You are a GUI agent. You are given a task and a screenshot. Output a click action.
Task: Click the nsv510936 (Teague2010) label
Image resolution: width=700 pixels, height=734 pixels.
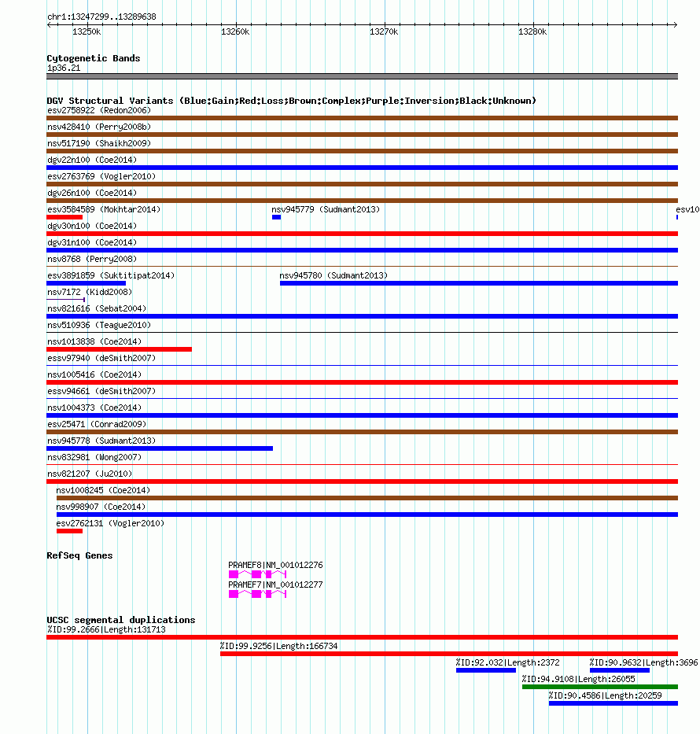coord(99,325)
